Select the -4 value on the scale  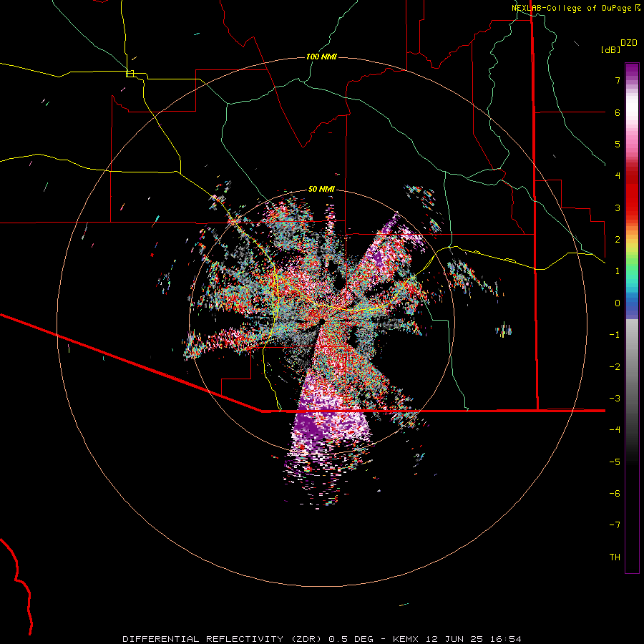(615, 430)
